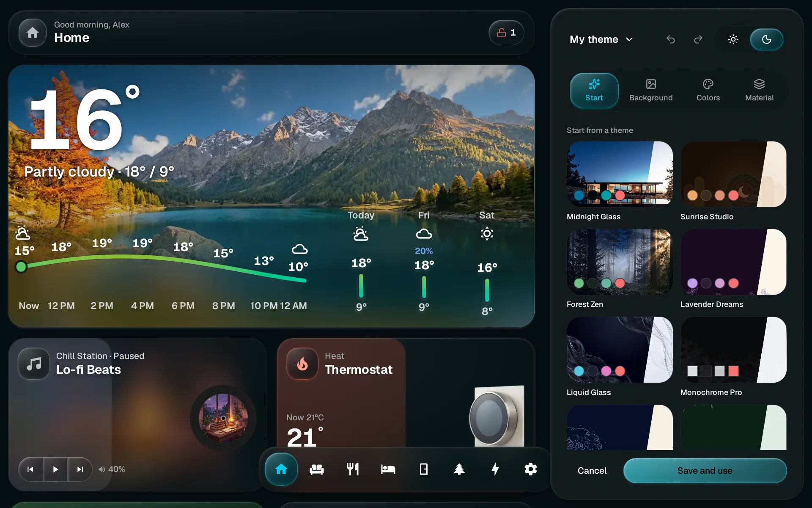The height and width of the screenshot is (508, 812).
Task: Click the green Now marker on temperature curve
Action: pyautogui.click(x=21, y=267)
